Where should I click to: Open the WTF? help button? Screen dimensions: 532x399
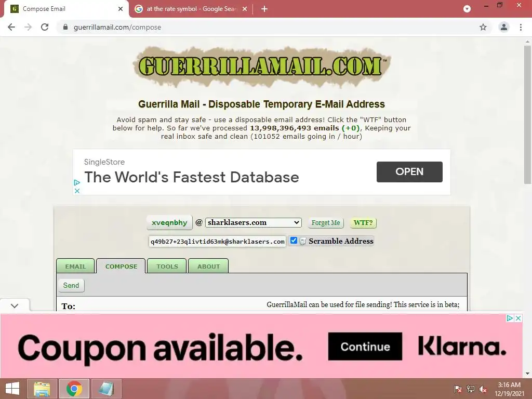click(x=363, y=223)
